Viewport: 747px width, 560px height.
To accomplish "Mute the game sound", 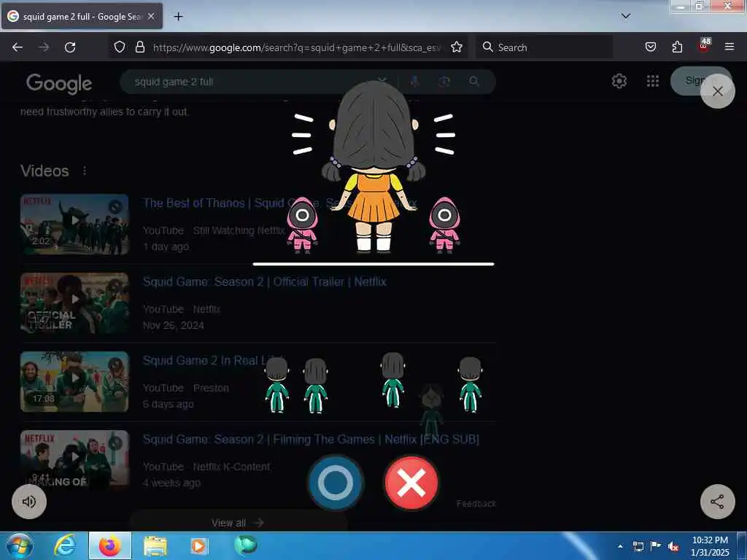I will [x=29, y=502].
